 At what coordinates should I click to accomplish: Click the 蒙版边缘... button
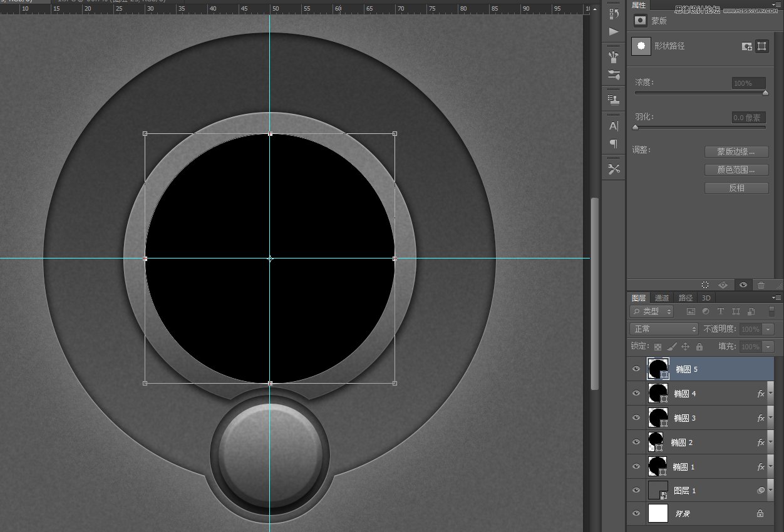[736, 151]
